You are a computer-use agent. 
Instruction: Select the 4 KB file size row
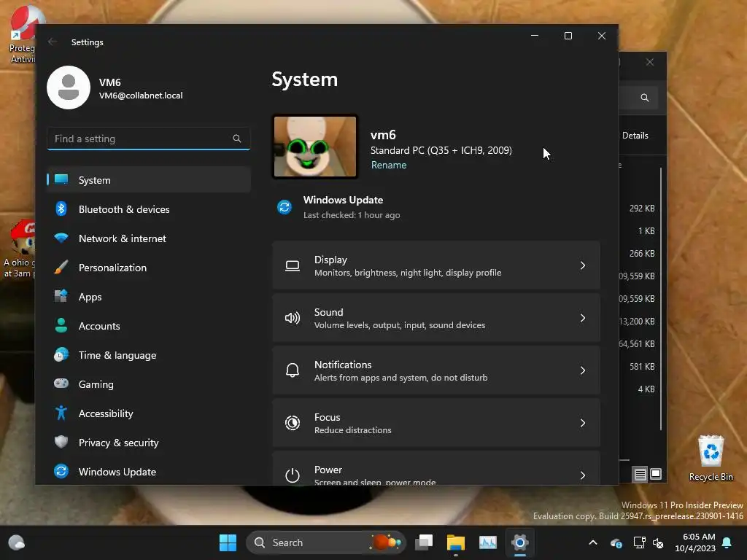(646, 389)
